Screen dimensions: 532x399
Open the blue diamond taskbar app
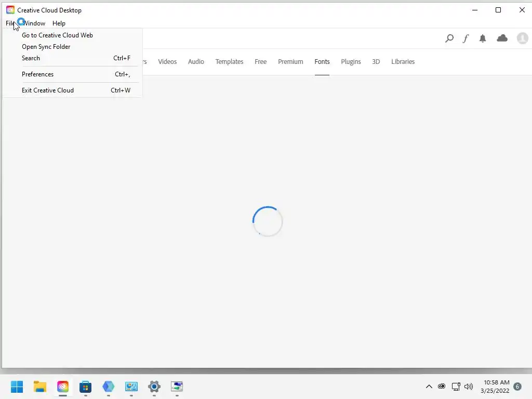click(x=108, y=387)
